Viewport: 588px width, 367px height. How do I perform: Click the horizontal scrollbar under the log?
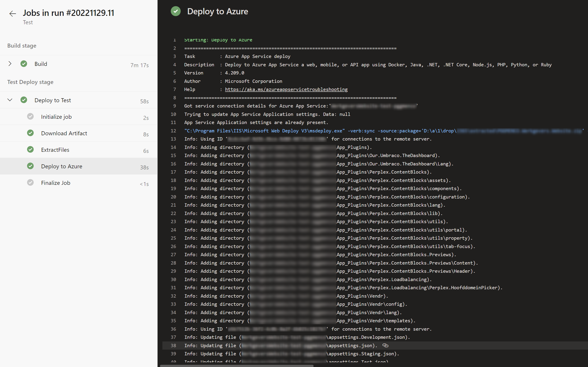[237, 365]
